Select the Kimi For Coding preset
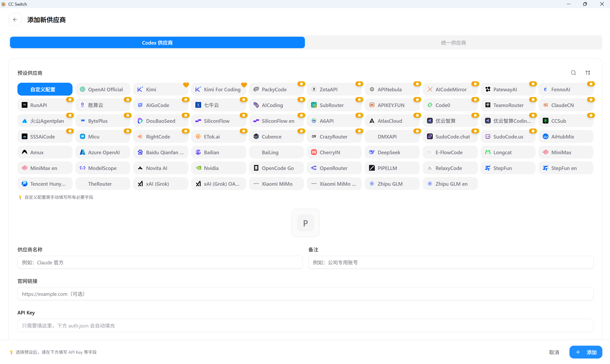Screen dimensions: 610x364 coord(219,89)
